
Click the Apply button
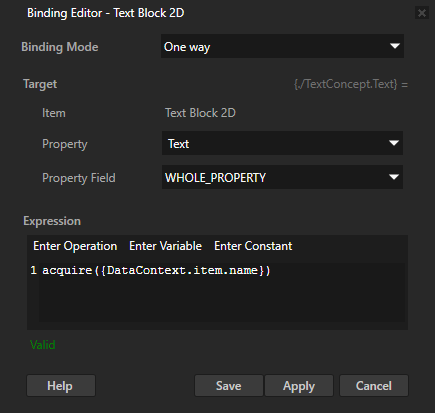click(x=299, y=386)
